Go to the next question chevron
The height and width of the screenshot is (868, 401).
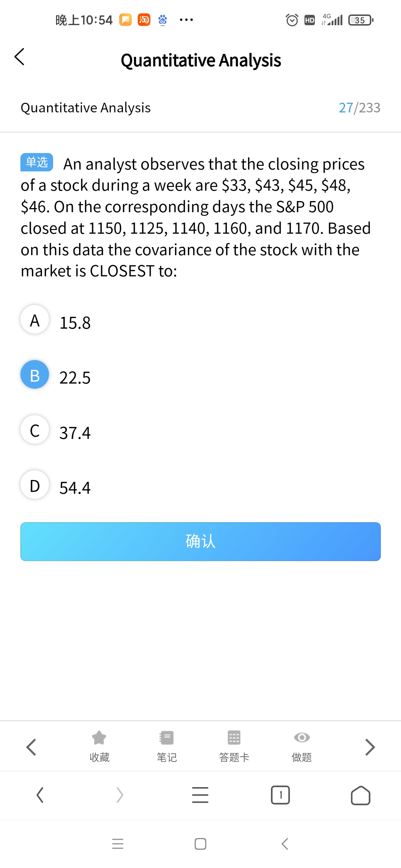point(370,747)
